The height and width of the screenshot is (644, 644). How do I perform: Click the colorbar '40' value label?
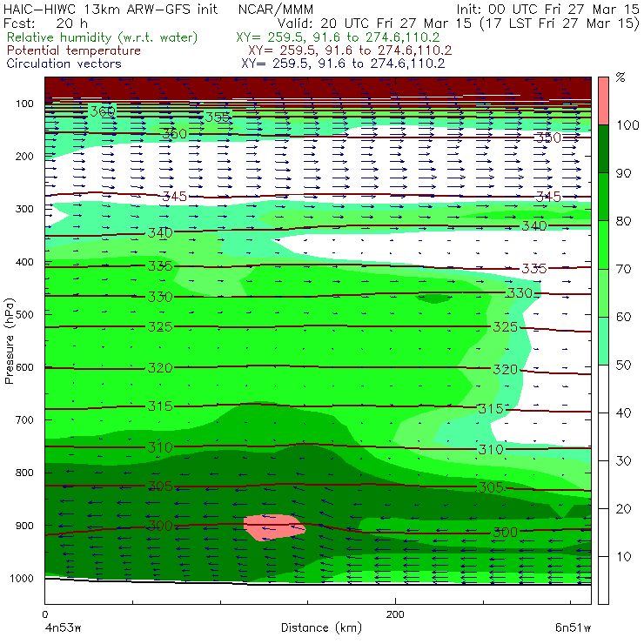pos(623,413)
